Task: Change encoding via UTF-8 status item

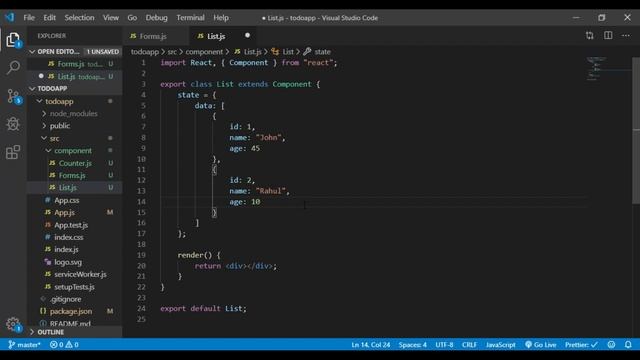Action: [x=444, y=344]
